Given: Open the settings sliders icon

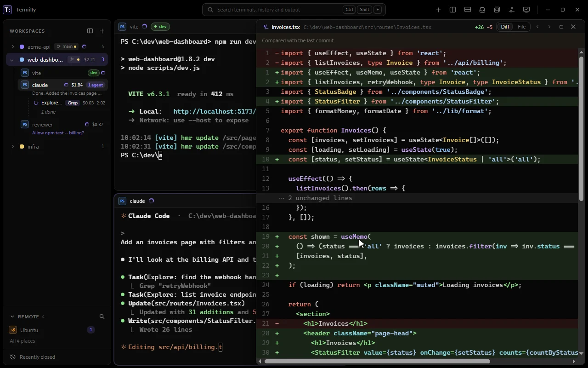Looking at the screenshot, I should pyautogui.click(x=512, y=10).
